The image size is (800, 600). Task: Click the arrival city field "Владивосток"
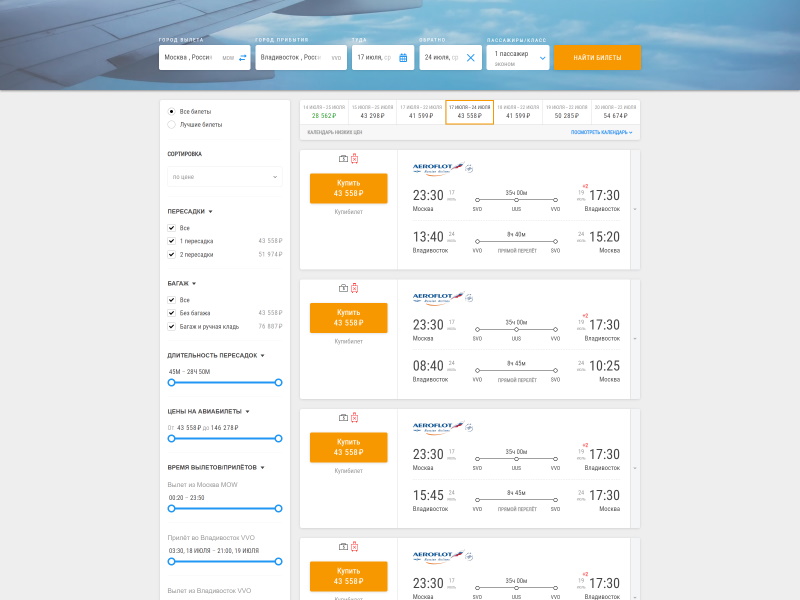(x=301, y=58)
